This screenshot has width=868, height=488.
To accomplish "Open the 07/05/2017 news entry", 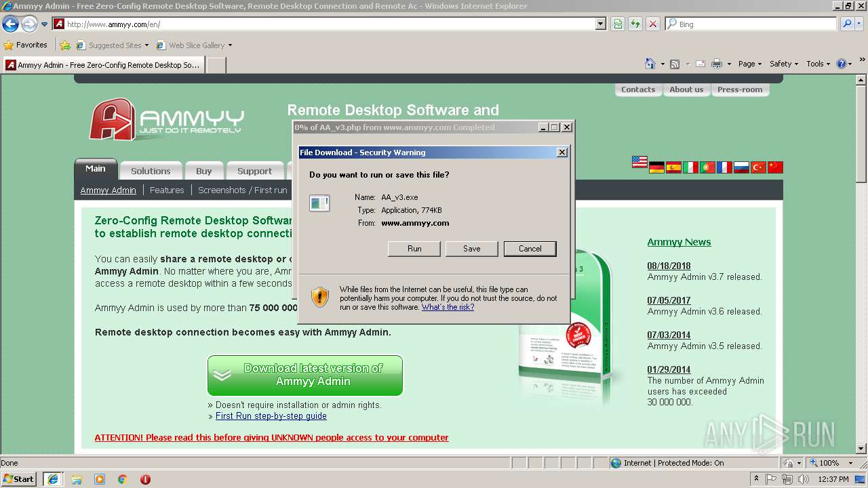I will click(669, 300).
